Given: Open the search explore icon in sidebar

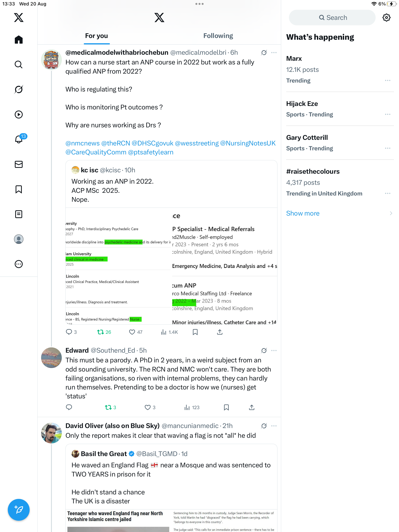Looking at the screenshot, I should pos(19,64).
